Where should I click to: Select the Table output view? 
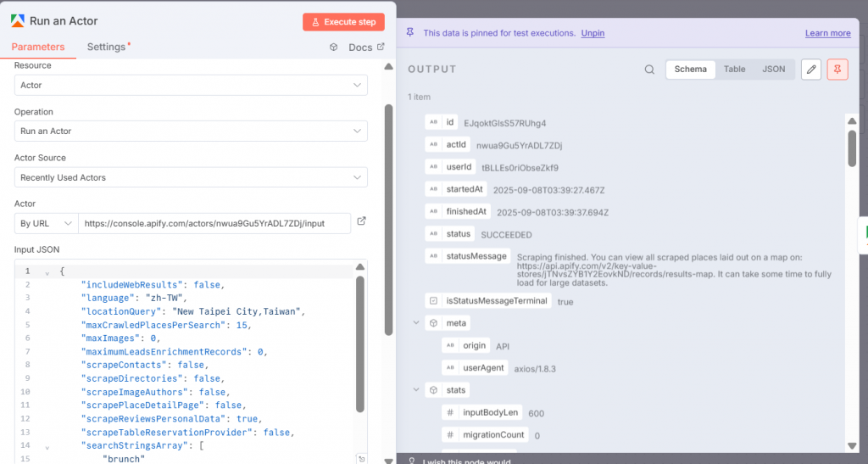(x=735, y=70)
